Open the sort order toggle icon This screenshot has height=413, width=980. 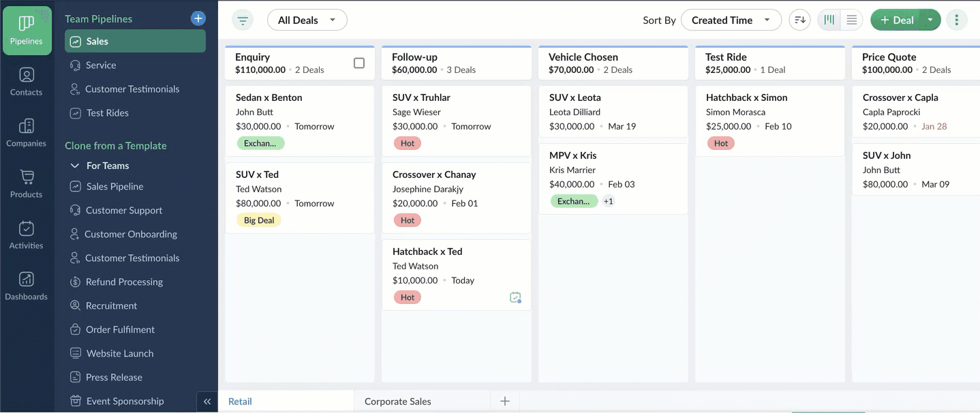point(799,20)
